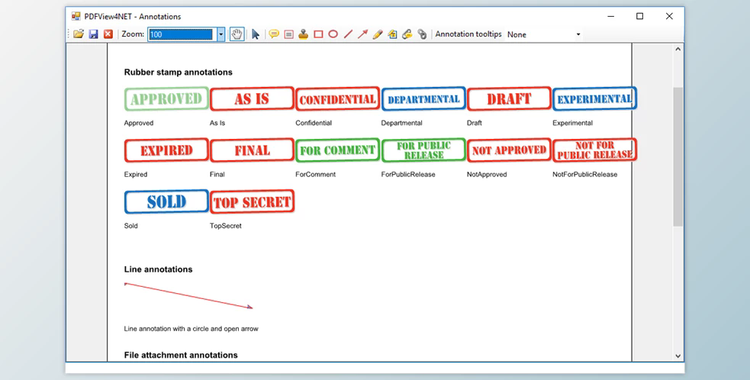
Task: Click the 'NotForPublicRelease' caption text
Action: 585,175
